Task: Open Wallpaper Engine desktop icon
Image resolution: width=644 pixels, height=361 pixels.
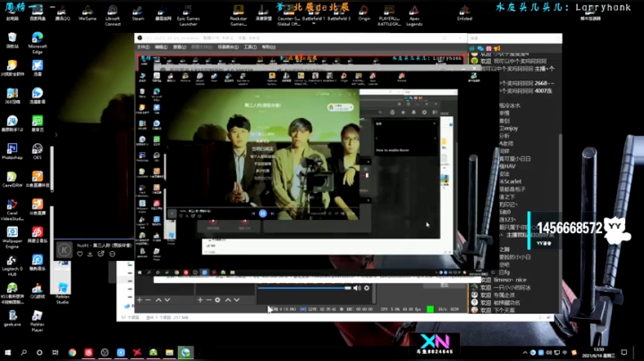Action: 12,237
